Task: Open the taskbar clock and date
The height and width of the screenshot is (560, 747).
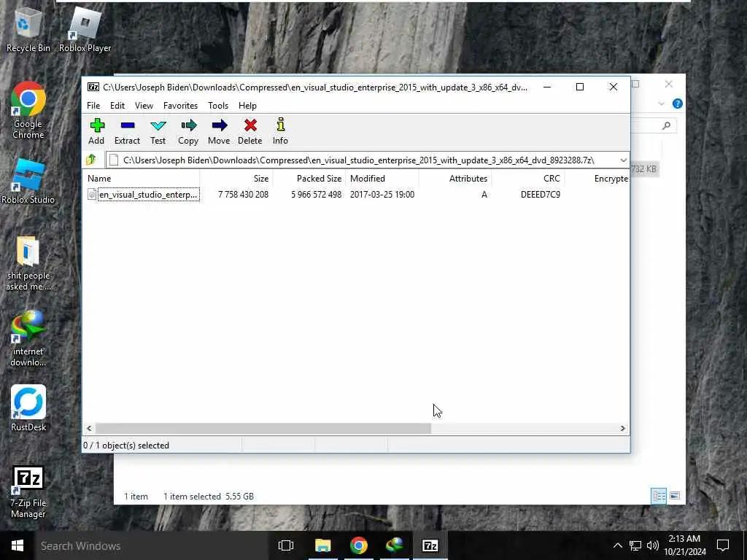Action: point(684,545)
